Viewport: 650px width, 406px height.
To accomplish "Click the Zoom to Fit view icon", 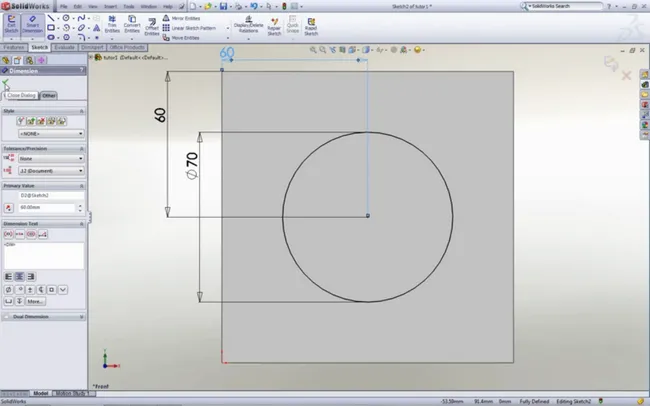I will 313,50.
